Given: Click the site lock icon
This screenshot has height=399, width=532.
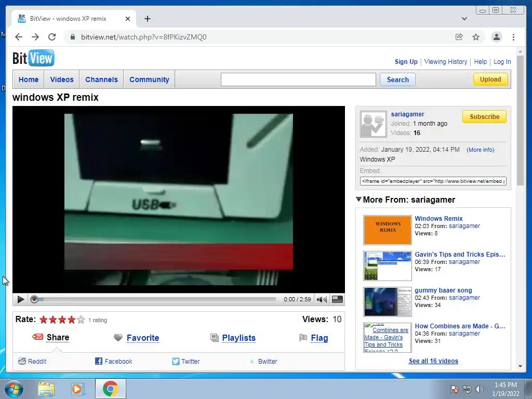Looking at the screenshot, I should [73, 37].
